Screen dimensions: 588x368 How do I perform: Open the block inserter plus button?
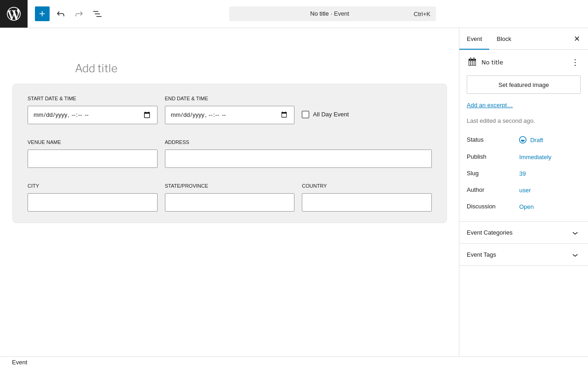pos(42,14)
